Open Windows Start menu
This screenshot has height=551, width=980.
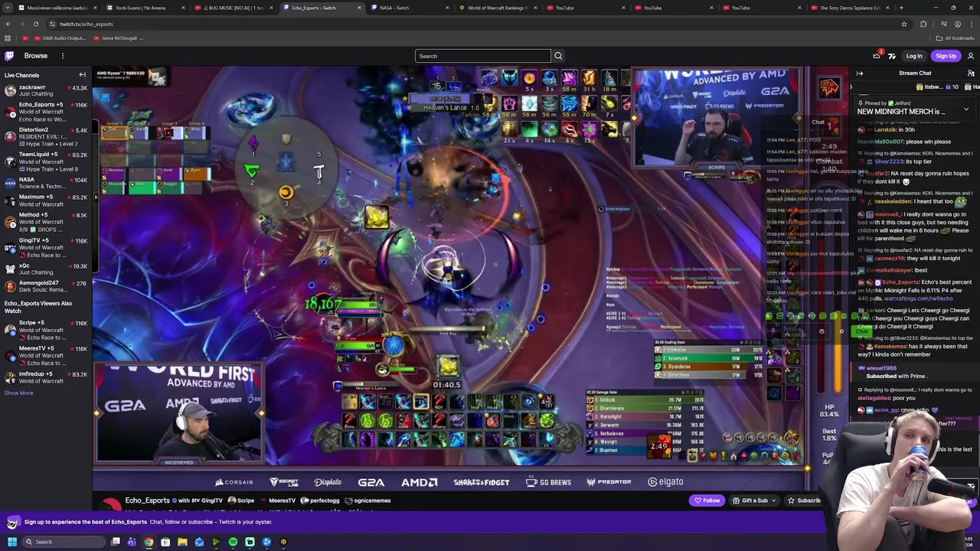tap(12, 542)
